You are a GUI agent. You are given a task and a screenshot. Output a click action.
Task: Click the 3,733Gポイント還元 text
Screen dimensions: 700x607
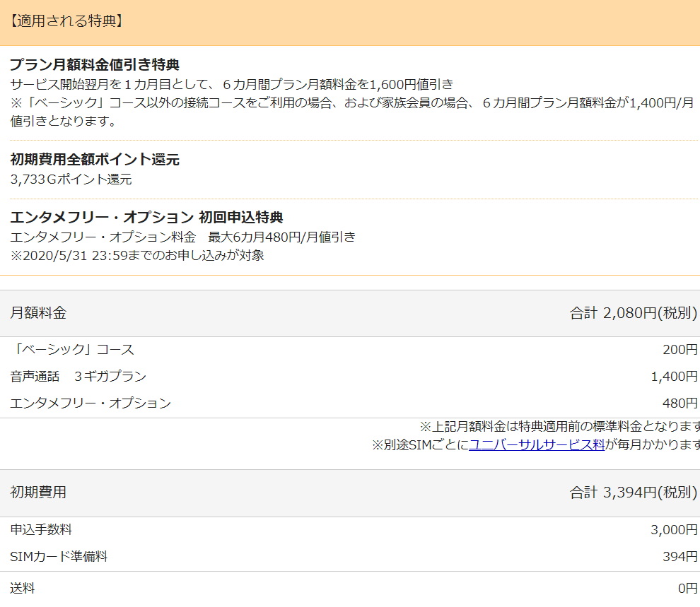[71, 179]
